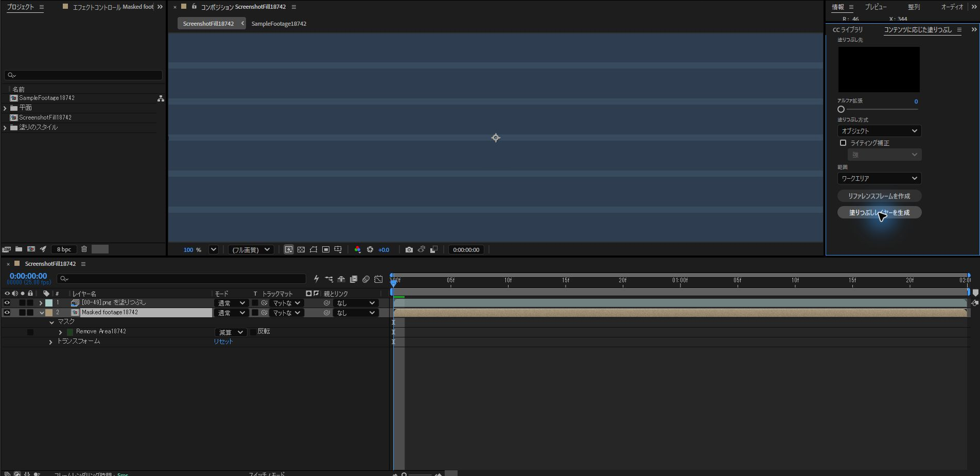Open mask mode dropdown showing 減算
Screen dimensions: 980x476
pyautogui.click(x=231, y=332)
